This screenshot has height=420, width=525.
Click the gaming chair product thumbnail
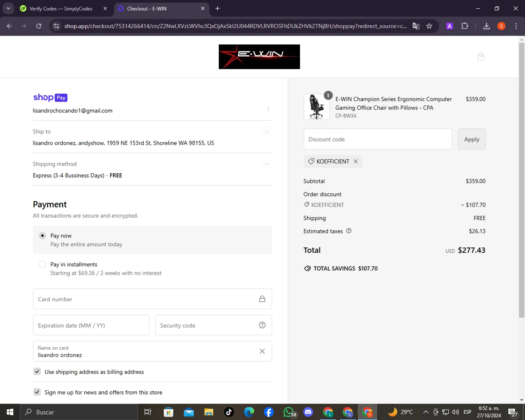point(317,107)
